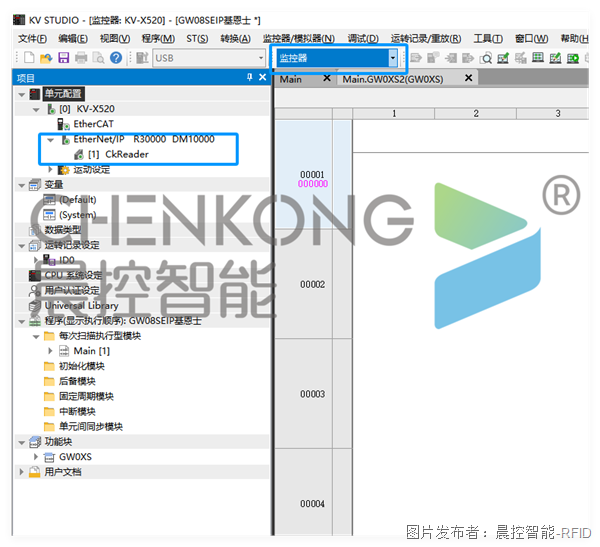Click the New project toolbar icon

(x=29, y=58)
